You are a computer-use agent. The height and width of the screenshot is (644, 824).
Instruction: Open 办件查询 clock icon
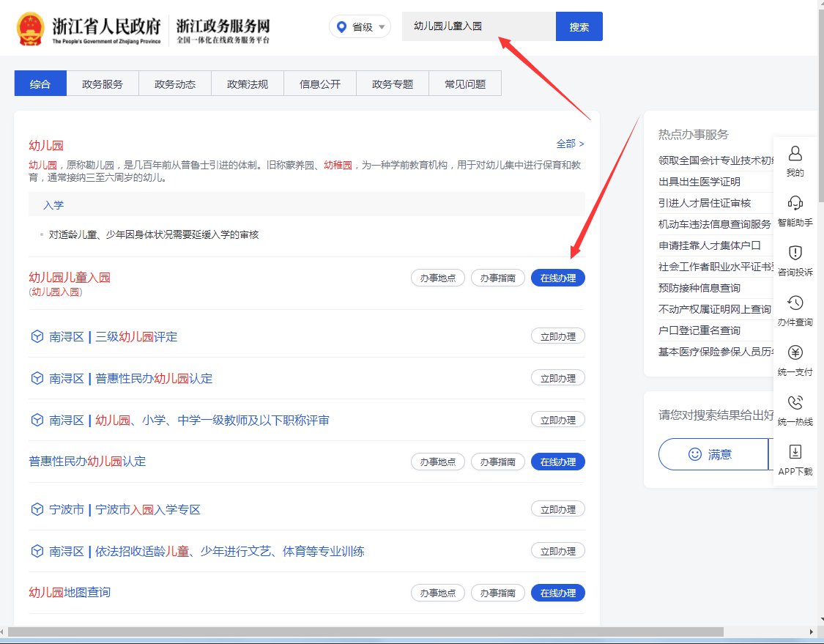(x=795, y=303)
